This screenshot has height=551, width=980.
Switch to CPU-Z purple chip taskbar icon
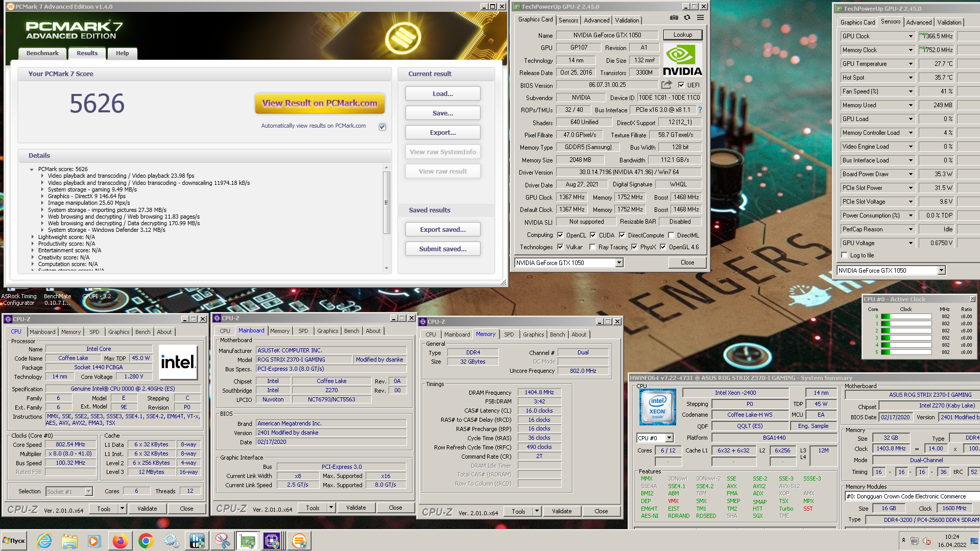[272, 541]
